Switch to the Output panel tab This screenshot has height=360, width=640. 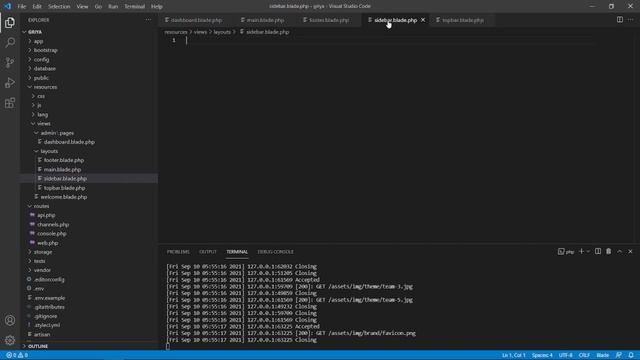tap(208, 252)
